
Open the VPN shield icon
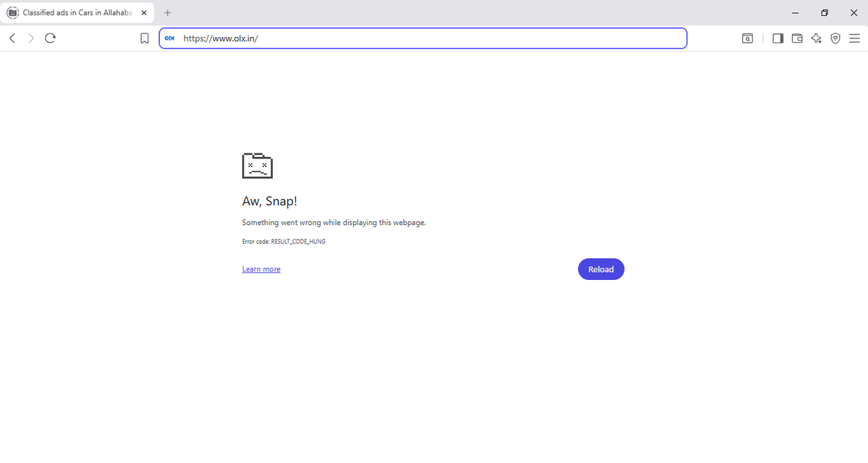835,38
